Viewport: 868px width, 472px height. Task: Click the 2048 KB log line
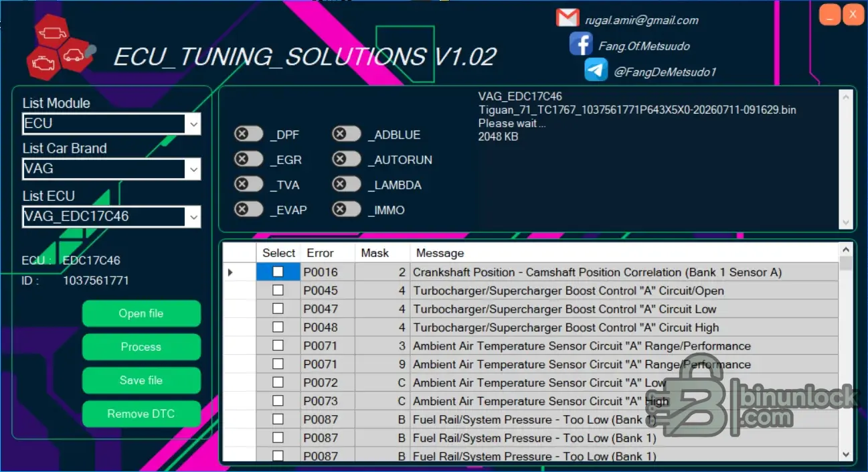point(498,137)
